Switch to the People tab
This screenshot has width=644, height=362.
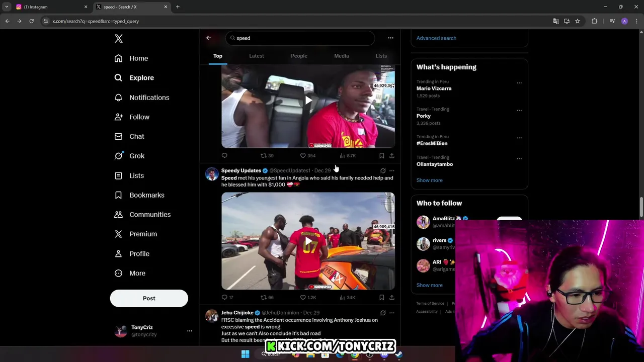pyautogui.click(x=299, y=56)
